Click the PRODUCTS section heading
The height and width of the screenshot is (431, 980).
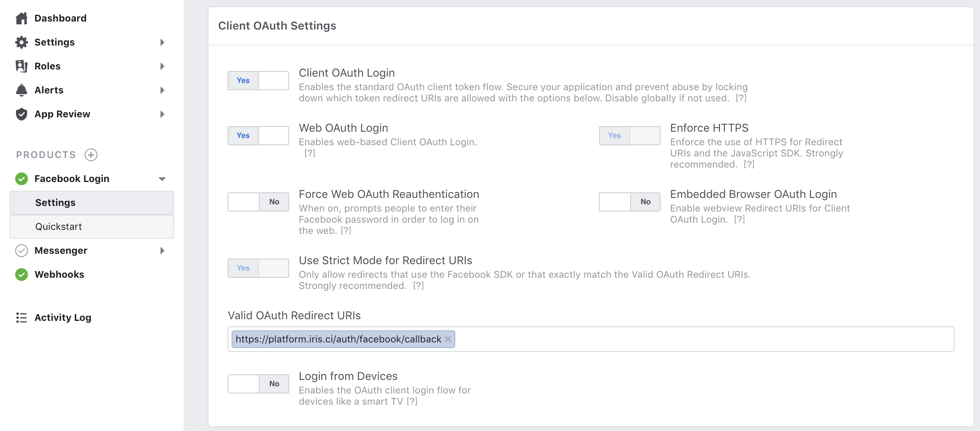pos(46,155)
